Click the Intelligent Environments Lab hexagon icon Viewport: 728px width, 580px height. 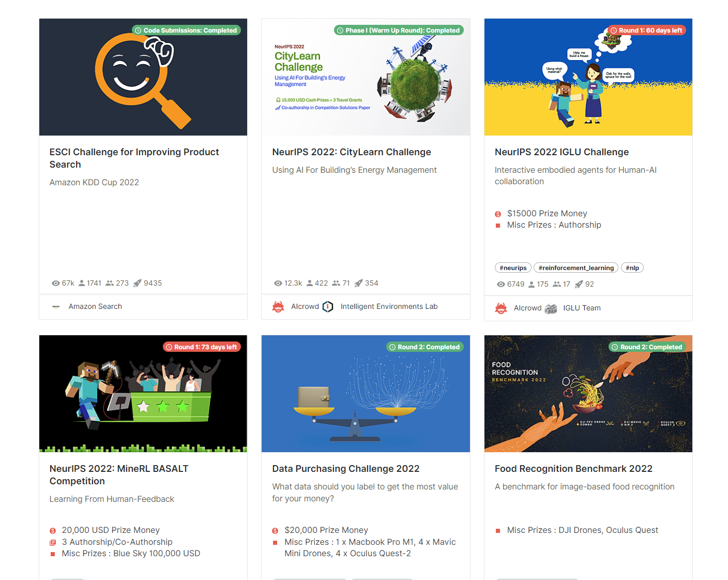(328, 307)
